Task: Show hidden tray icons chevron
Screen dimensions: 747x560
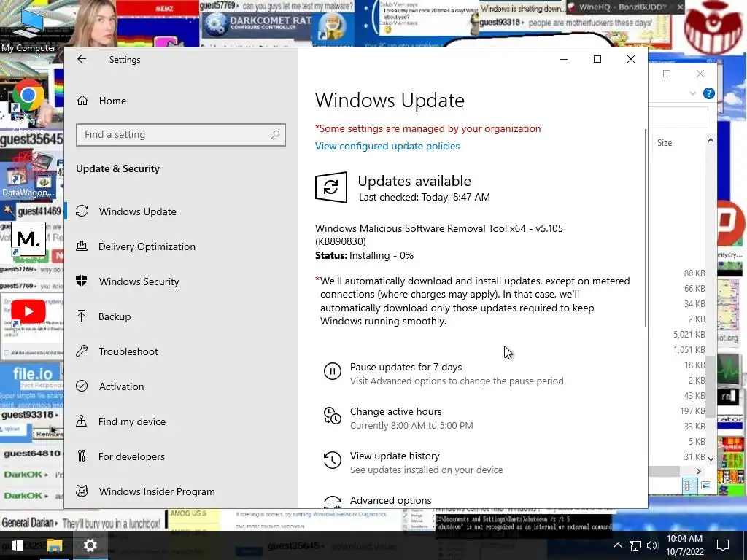Action: pos(617,545)
